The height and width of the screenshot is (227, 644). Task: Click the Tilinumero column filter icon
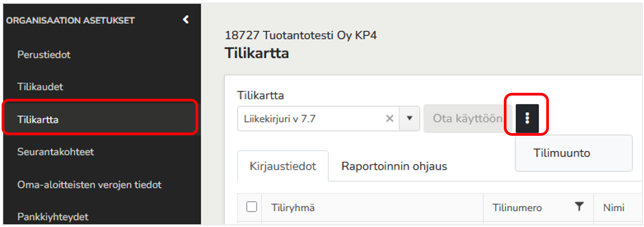click(x=578, y=207)
